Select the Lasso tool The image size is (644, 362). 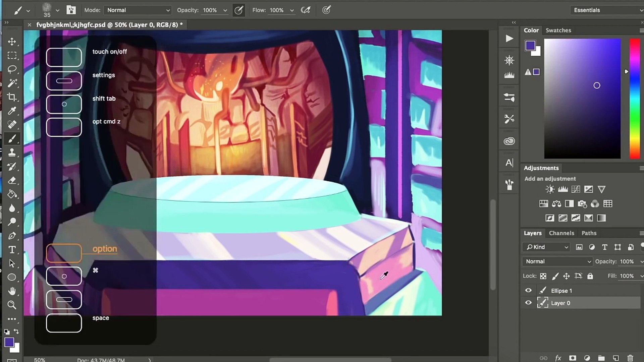(x=12, y=69)
